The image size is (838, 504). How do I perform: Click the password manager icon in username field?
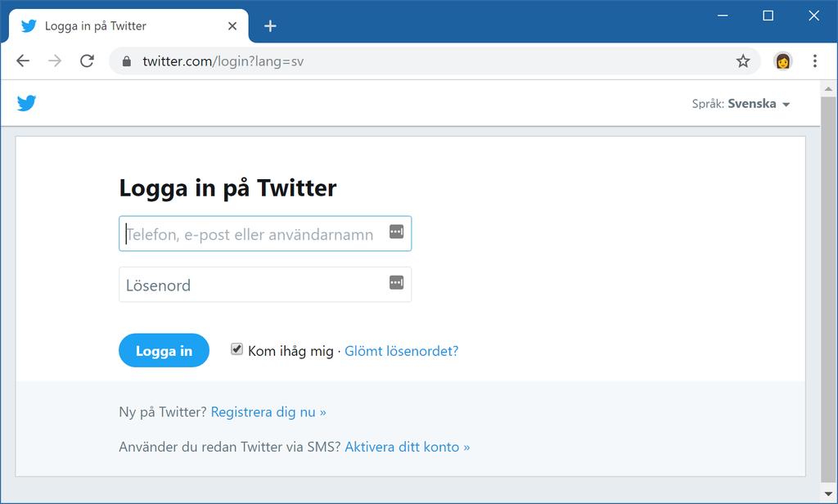click(397, 232)
